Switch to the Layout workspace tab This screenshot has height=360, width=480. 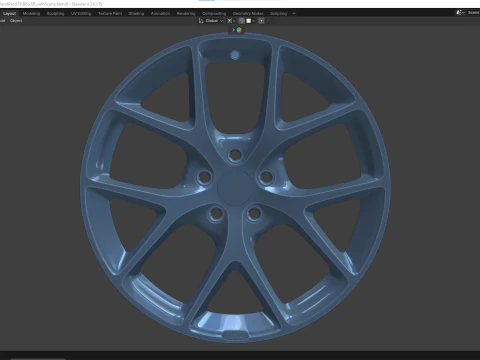pos(10,13)
